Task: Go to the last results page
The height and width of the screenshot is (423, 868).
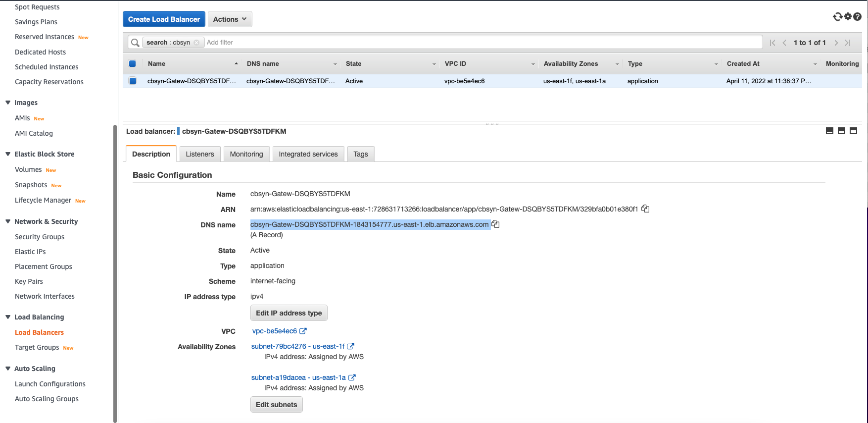Action: tap(848, 43)
